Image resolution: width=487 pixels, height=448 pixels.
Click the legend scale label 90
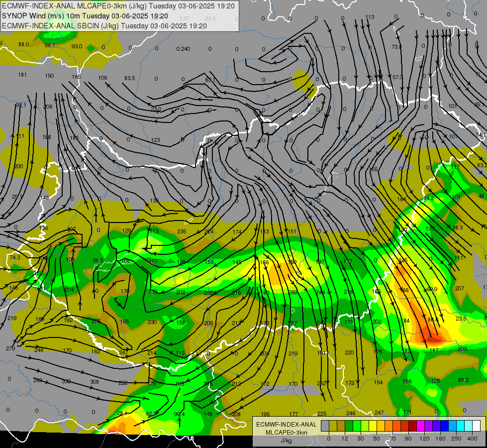[x=408, y=439]
